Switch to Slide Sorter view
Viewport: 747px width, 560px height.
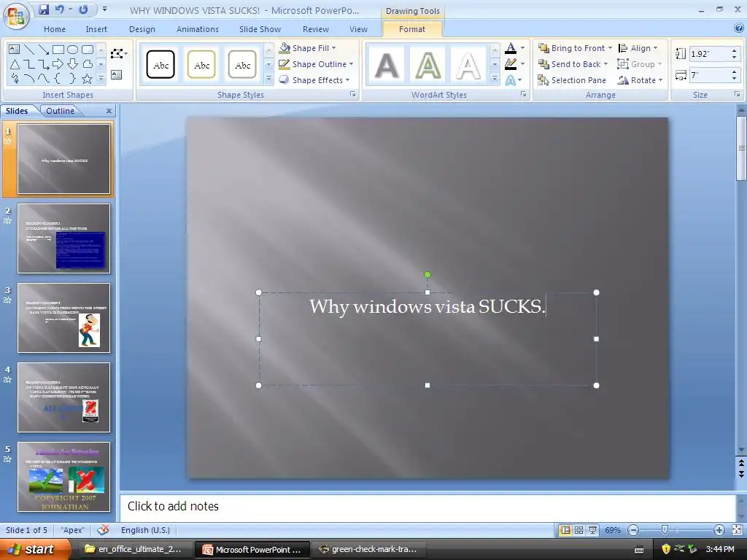tap(578, 530)
